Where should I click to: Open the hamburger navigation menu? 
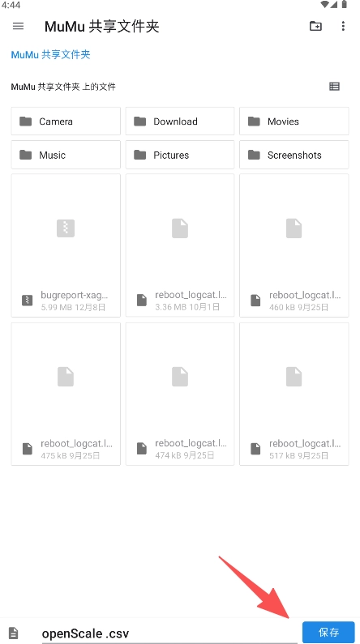coord(18,26)
